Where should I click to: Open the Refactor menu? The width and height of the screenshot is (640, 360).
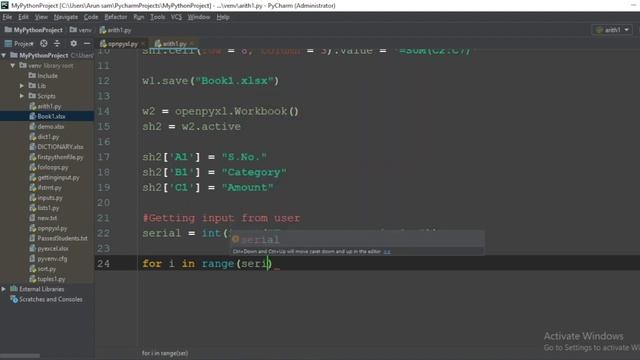[x=116, y=17]
